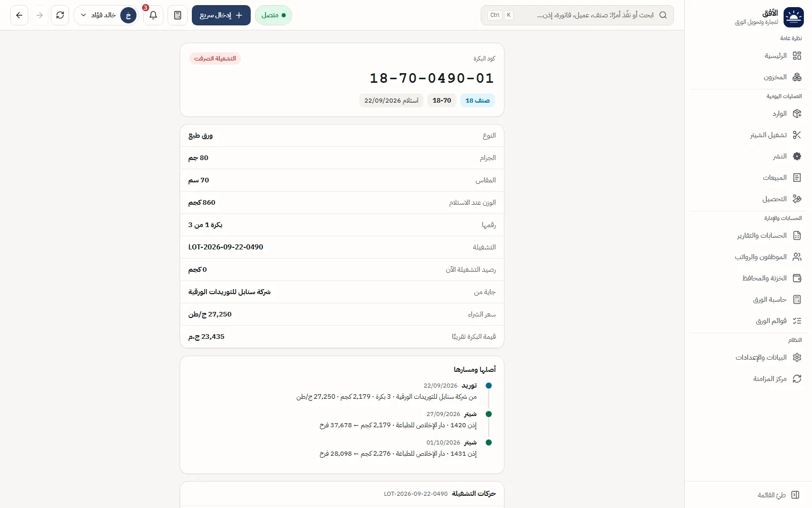This screenshot has height=508, width=812.
Task: Click البيانات والإعدادات settings gear icon
Action: click(797, 358)
